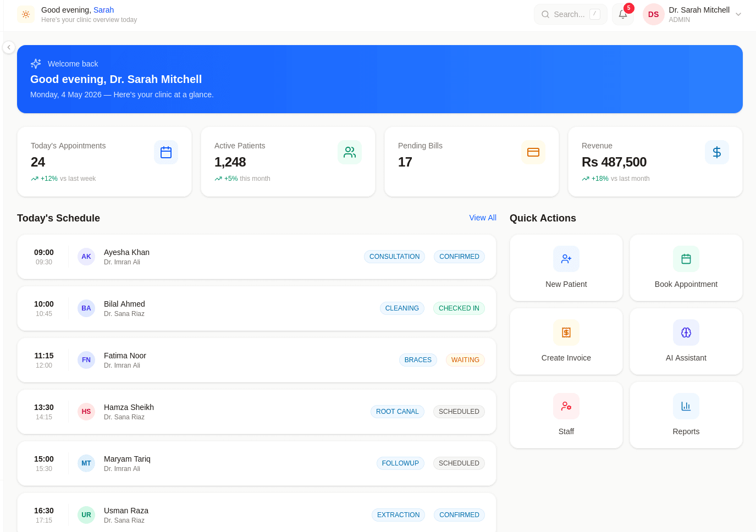
Task: Click the MT avatar for Maryam Tariq
Action: click(x=86, y=463)
